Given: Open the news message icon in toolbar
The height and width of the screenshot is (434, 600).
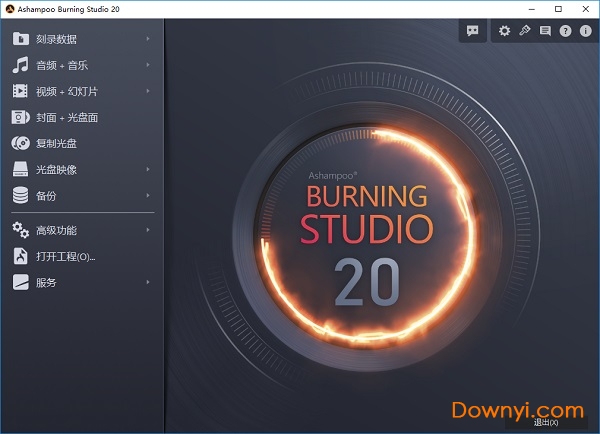Looking at the screenshot, I should tap(545, 31).
